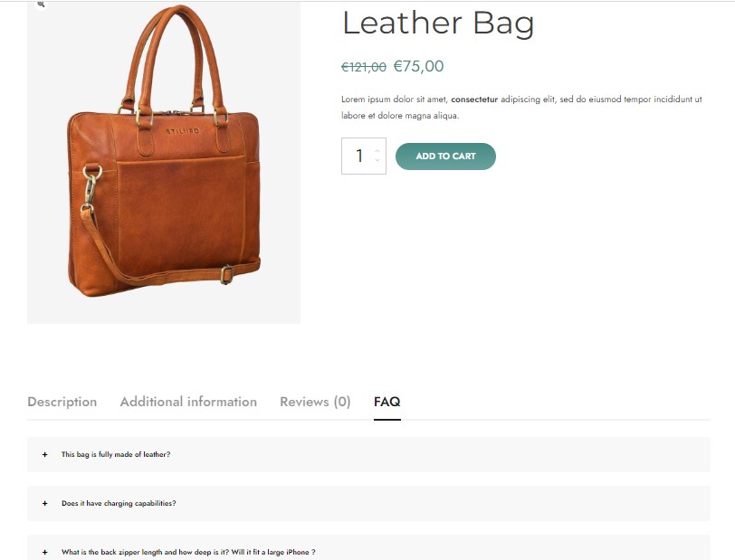Expand plus icon for fully leather question
This screenshot has width=735, height=560.
[x=45, y=454]
